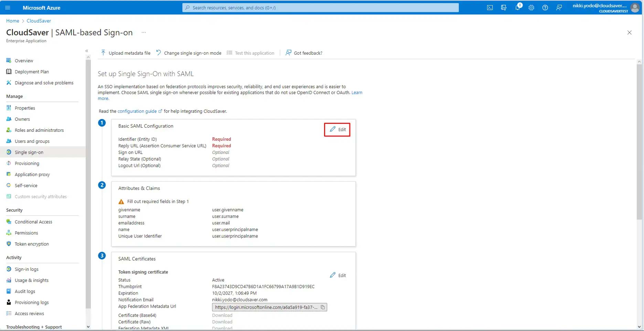Open the Cloud Shell icon in header
The image size is (644, 331).
490,8
